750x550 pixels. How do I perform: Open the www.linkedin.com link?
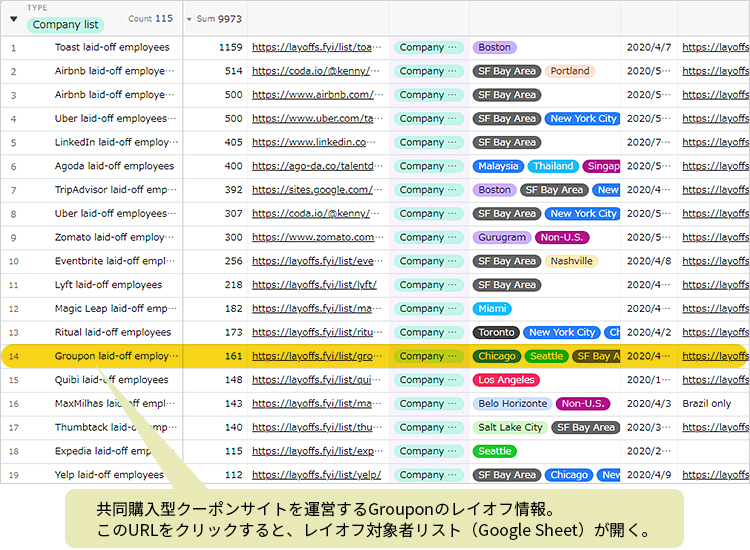314,143
